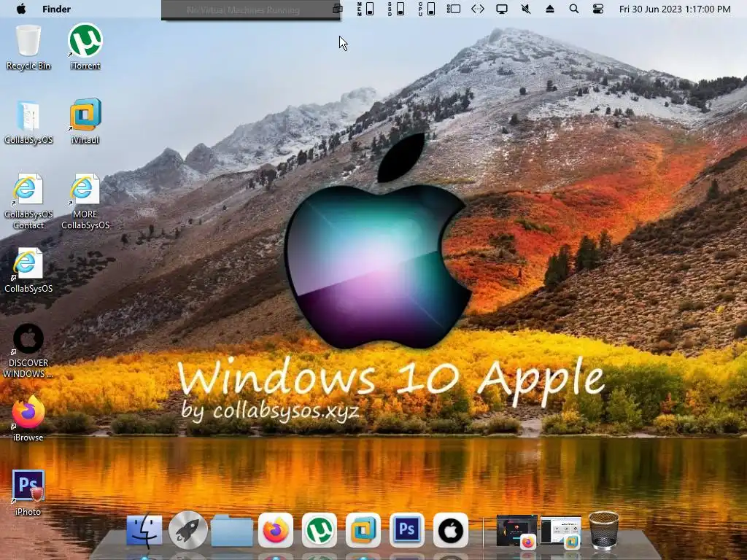This screenshot has height=560, width=747.
Task: Click the display monitor icon in menu bar
Action: [502, 9]
